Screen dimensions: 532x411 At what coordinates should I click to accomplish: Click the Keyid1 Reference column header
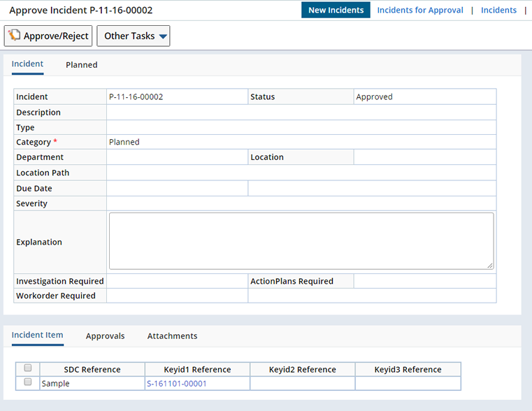point(197,369)
